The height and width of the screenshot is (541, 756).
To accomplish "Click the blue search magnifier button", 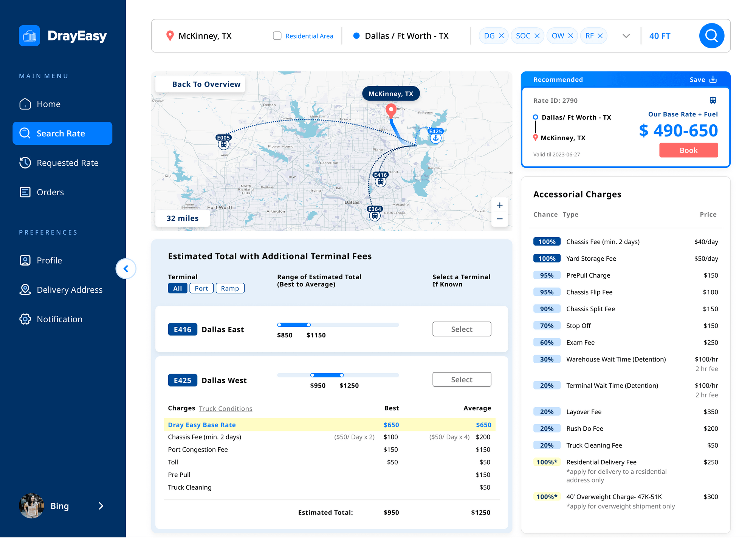I will 711,36.
